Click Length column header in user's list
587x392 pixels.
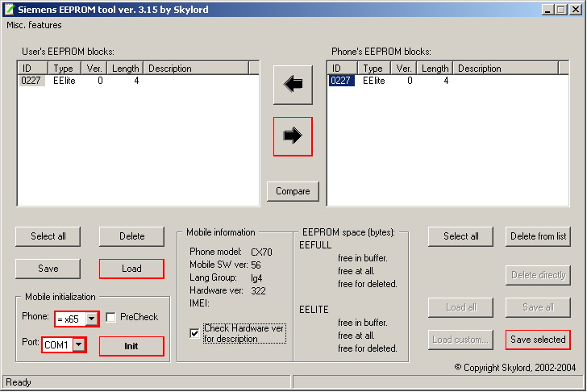point(126,69)
